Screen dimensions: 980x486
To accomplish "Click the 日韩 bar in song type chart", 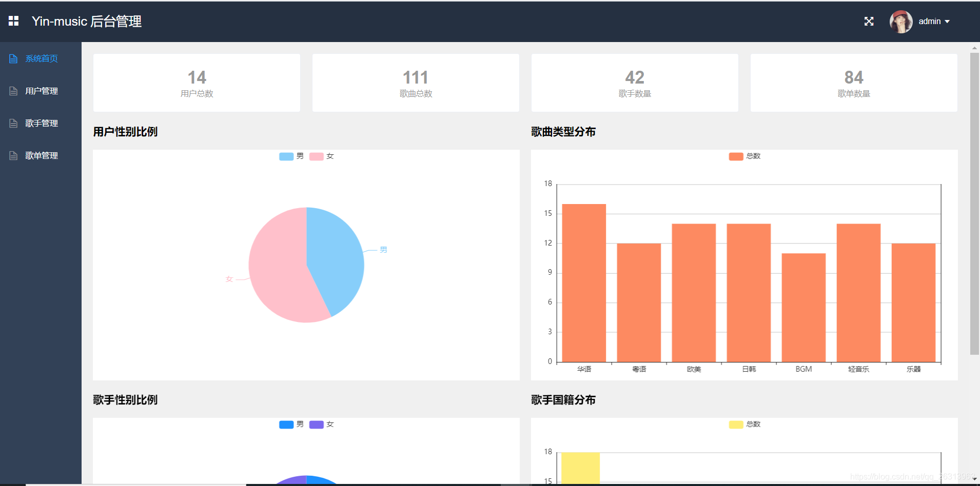I will [749, 293].
